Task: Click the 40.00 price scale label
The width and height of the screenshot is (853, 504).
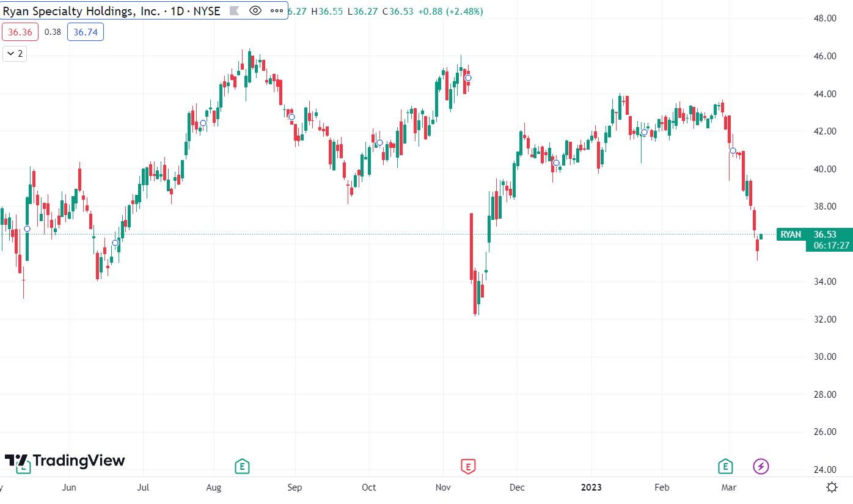Action: pos(826,169)
